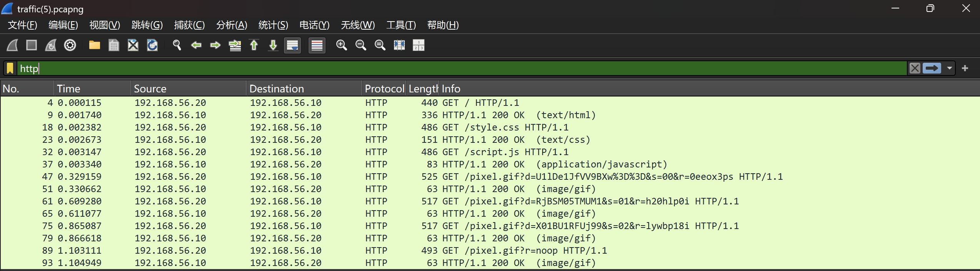Expand the filter history dropdown arrow

950,69
